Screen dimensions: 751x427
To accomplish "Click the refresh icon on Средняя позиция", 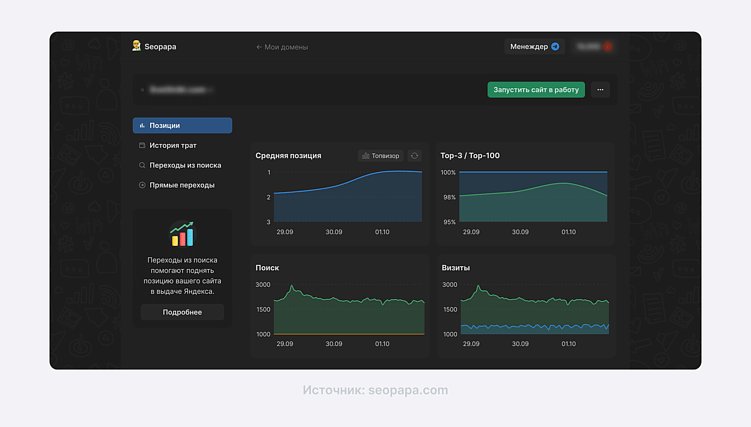I will [x=414, y=156].
